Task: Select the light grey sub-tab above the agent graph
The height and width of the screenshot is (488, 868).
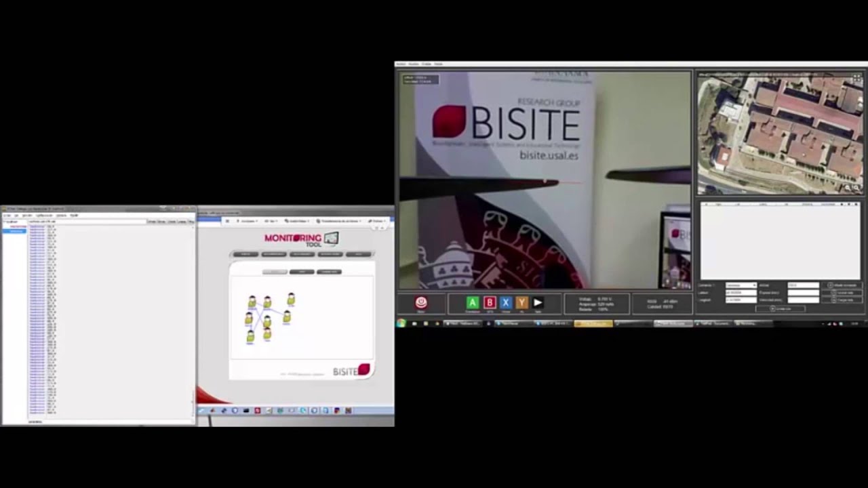Action: (275, 272)
